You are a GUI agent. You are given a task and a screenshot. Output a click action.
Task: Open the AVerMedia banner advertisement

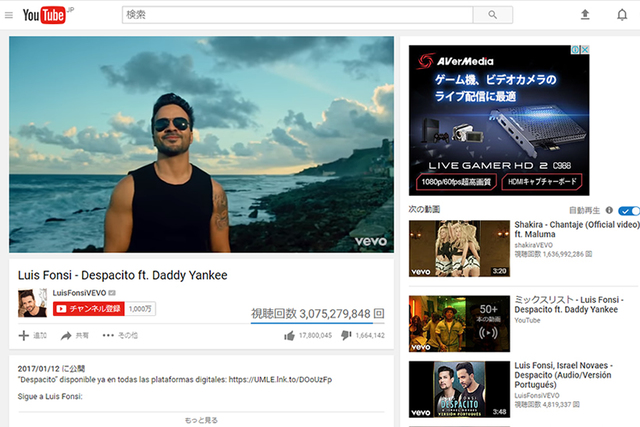coord(499,120)
